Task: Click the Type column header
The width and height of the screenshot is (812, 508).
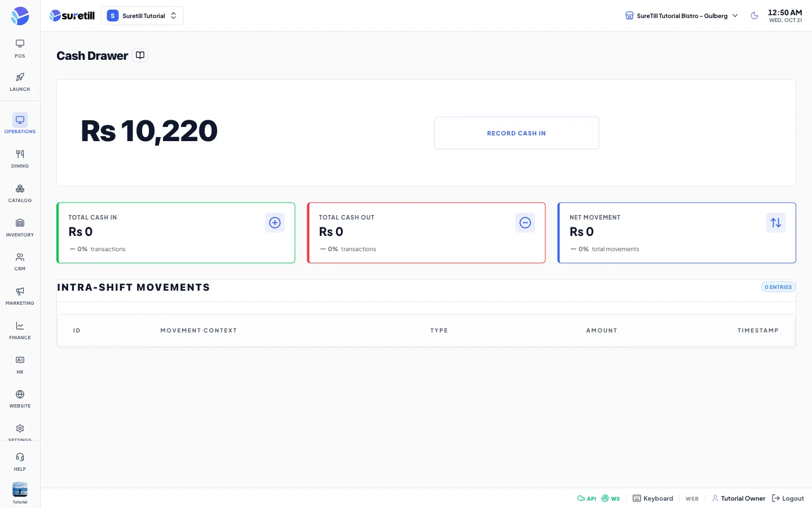Action: point(439,331)
